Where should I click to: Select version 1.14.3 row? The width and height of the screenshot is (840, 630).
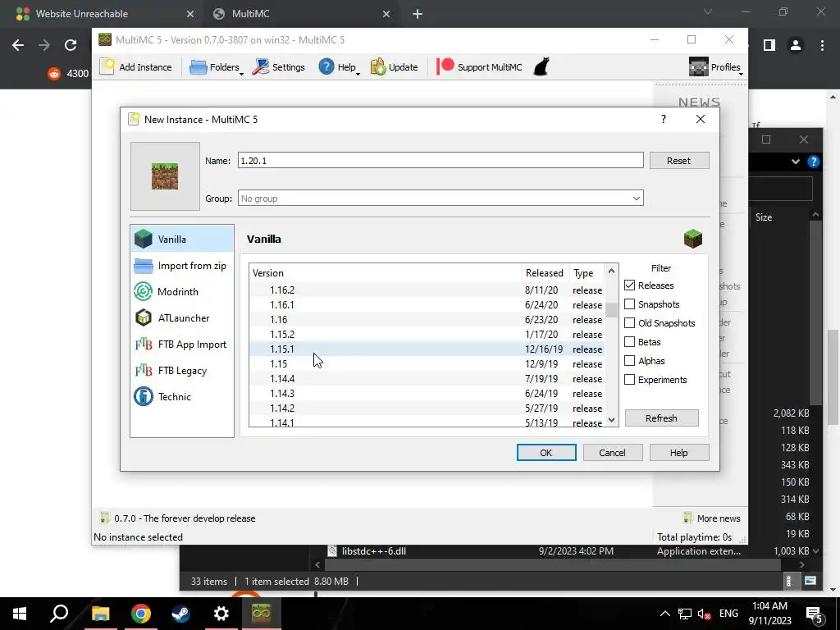pos(427,394)
